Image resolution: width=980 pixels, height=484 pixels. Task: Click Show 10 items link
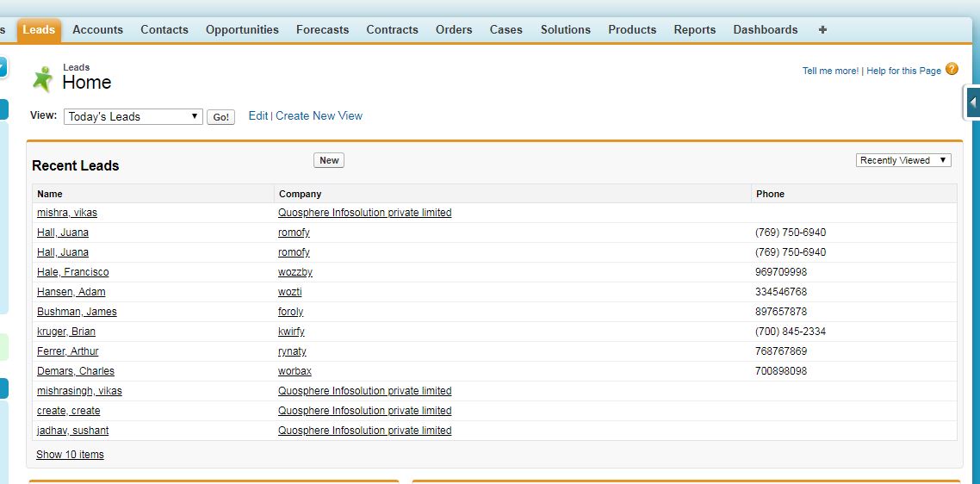(x=70, y=455)
